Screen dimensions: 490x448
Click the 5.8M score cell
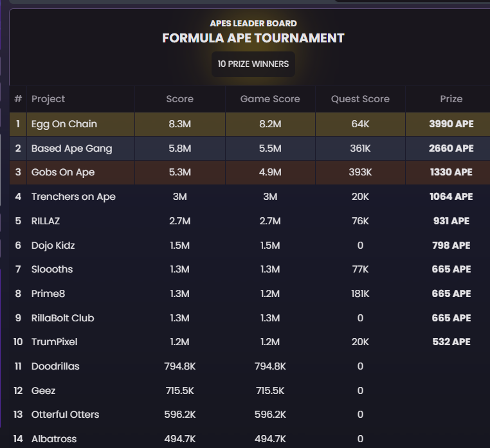click(179, 148)
